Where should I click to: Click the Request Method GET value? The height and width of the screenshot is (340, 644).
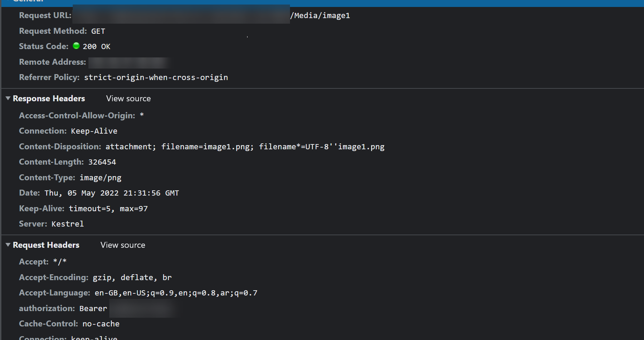pyautogui.click(x=98, y=31)
